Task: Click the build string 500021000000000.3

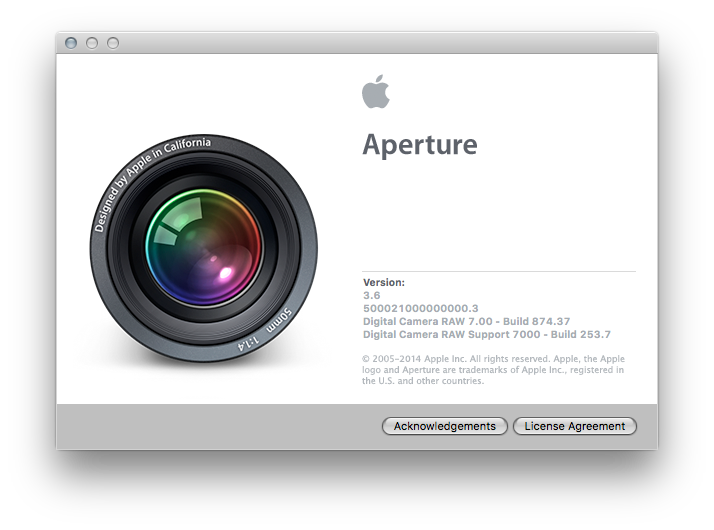Action: (421, 308)
